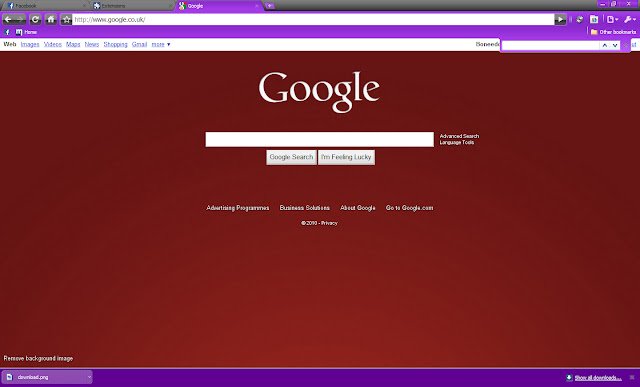Open the About Google link

click(358, 208)
